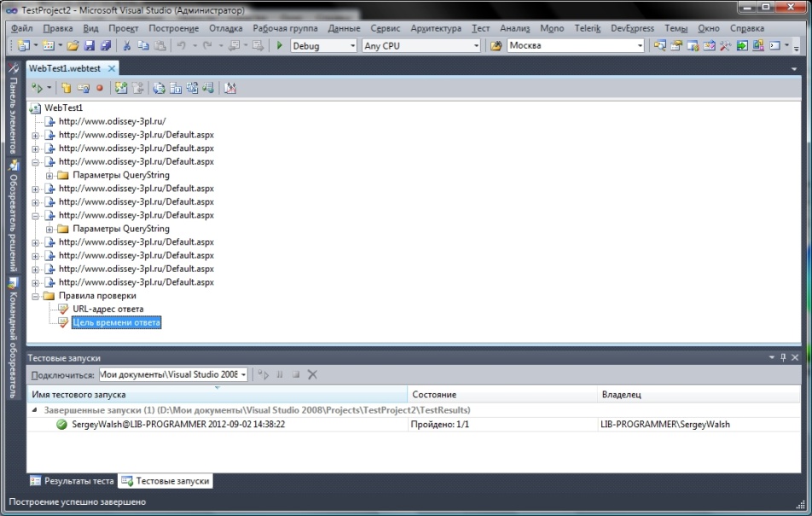Switch to the Результаты теста tab

click(x=72, y=481)
